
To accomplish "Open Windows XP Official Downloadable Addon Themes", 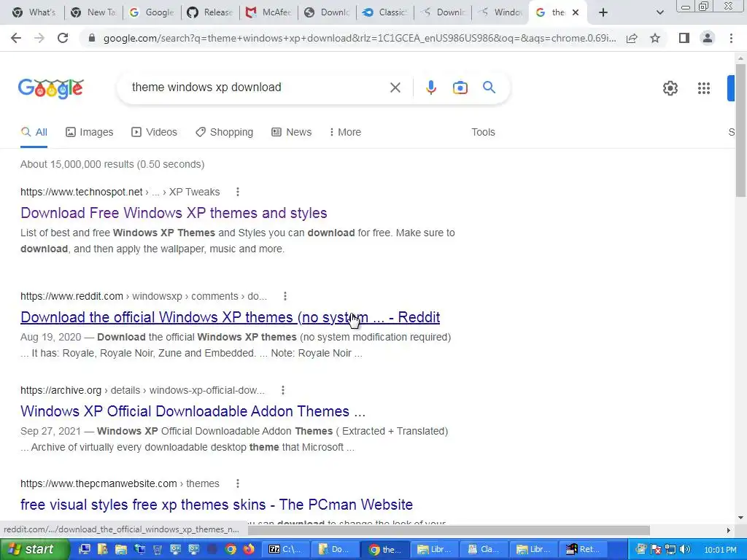I will [193, 411].
